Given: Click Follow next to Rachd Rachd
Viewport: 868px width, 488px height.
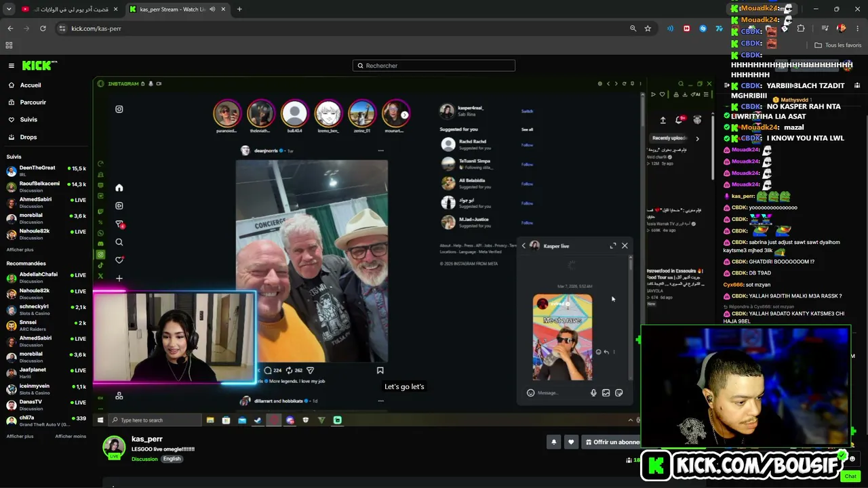Looking at the screenshot, I should point(527,144).
